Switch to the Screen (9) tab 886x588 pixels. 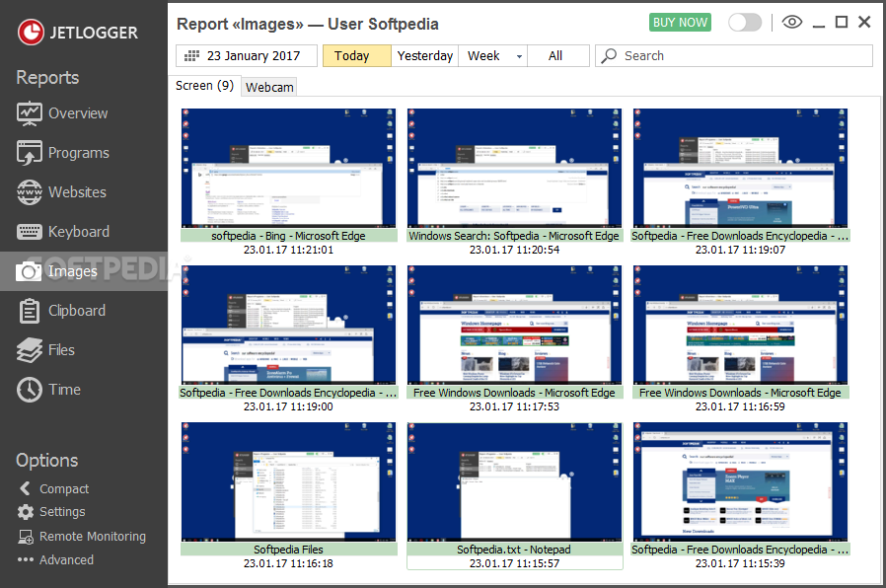(x=204, y=86)
